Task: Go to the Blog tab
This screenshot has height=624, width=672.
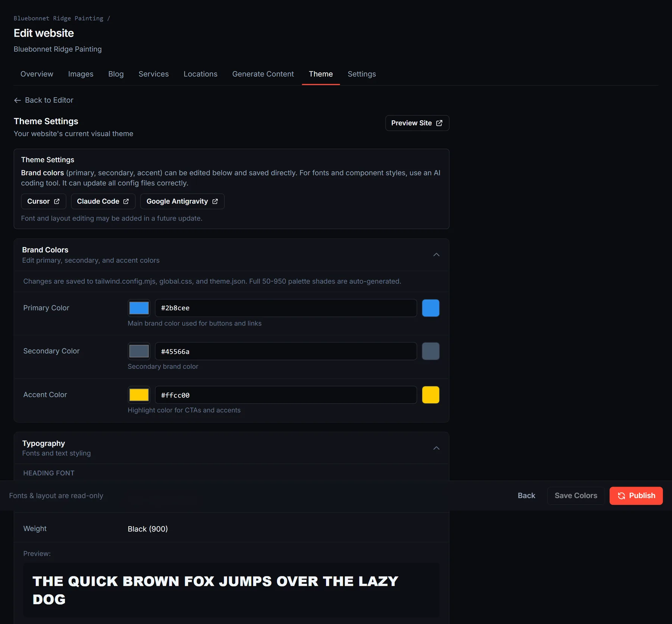Action: [116, 74]
